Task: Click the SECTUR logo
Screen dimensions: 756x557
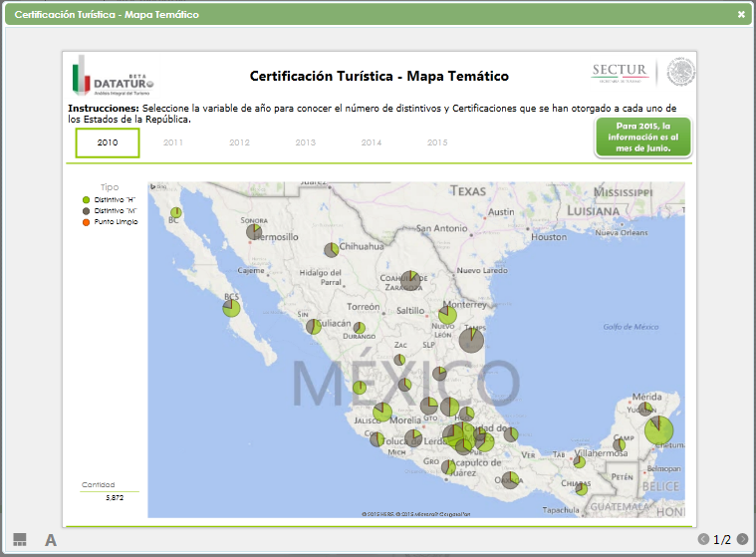Action: click(620, 72)
